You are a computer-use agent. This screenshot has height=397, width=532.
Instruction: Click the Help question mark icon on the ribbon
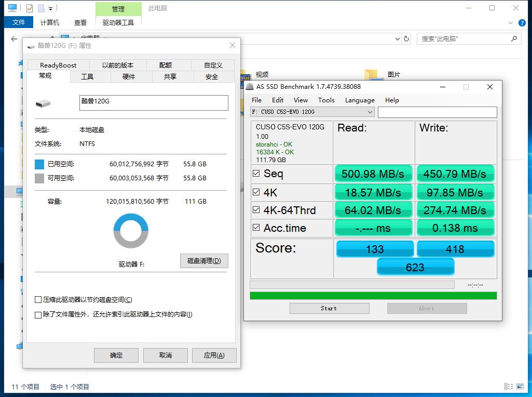[521, 22]
